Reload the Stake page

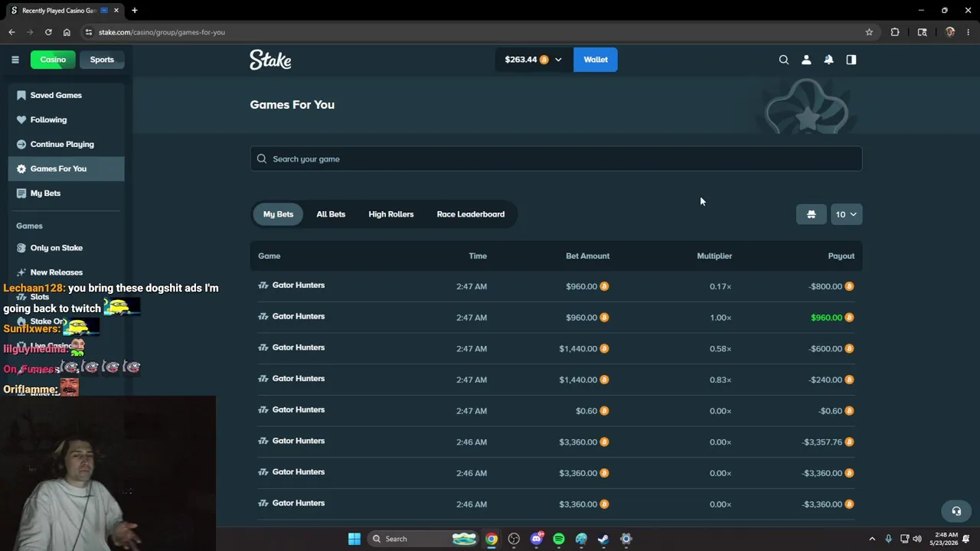click(x=48, y=32)
